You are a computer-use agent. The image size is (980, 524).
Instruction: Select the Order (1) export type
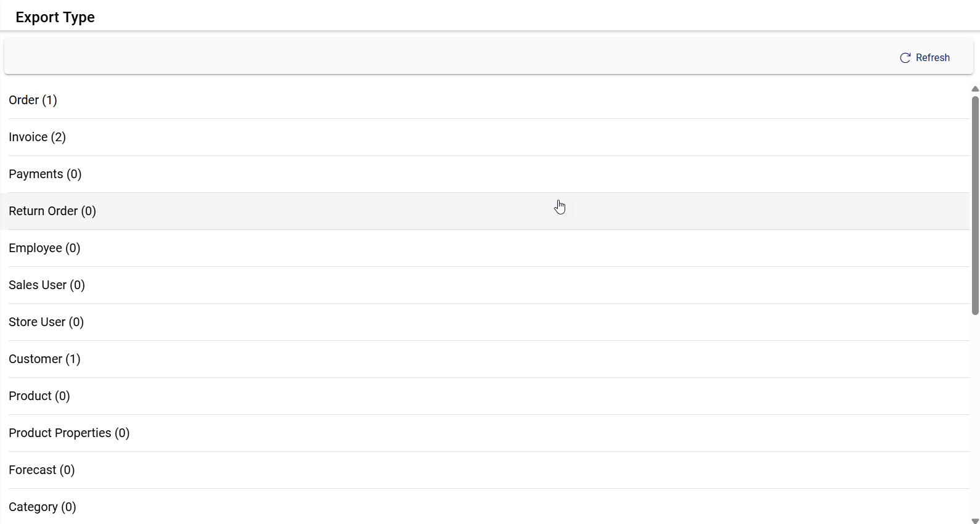coord(33,100)
